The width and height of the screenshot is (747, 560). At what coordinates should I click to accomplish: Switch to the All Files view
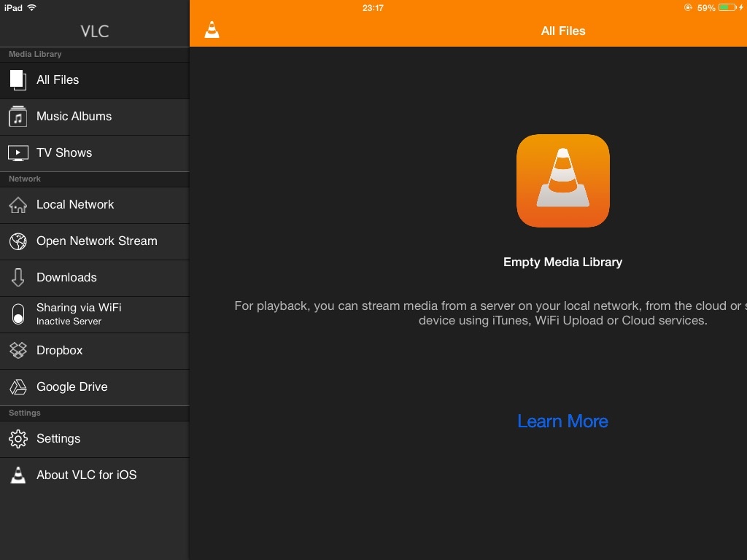58,80
